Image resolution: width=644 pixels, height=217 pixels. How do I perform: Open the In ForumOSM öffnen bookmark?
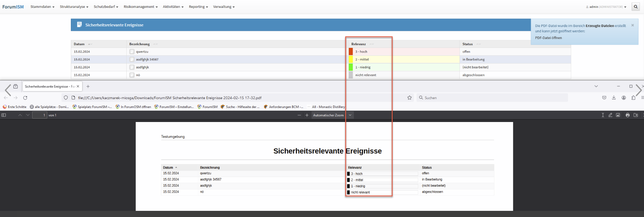pyautogui.click(x=133, y=107)
